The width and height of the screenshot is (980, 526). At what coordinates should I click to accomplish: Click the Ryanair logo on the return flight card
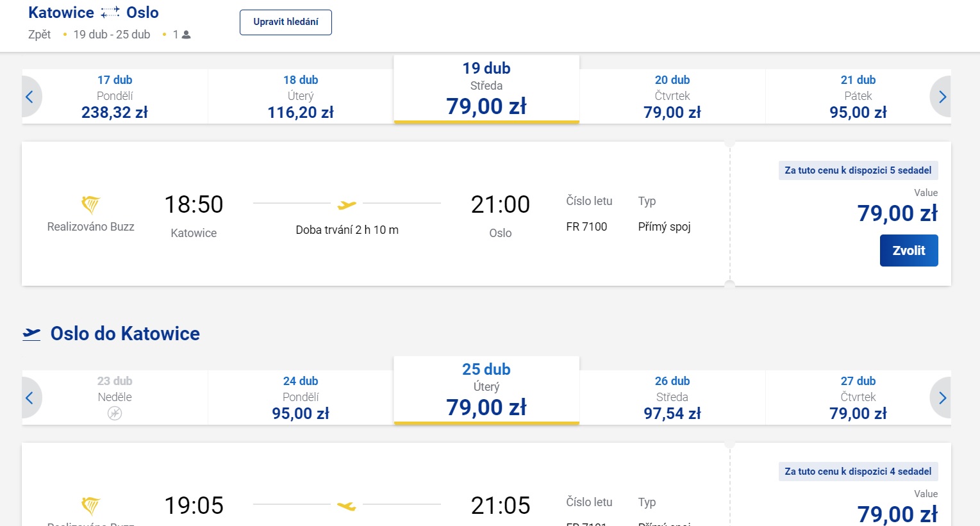[x=90, y=505]
